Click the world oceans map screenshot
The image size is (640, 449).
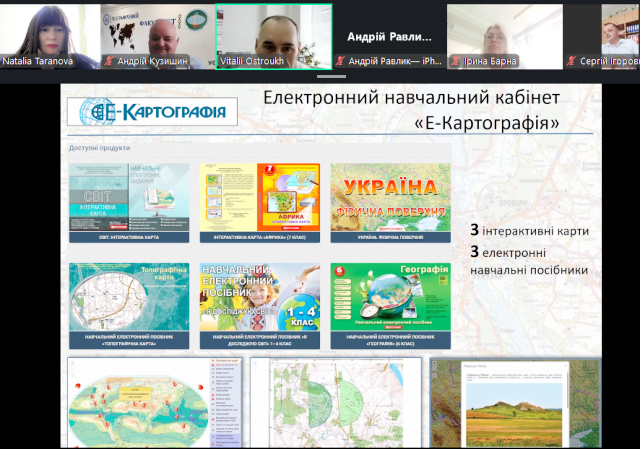(x=155, y=403)
